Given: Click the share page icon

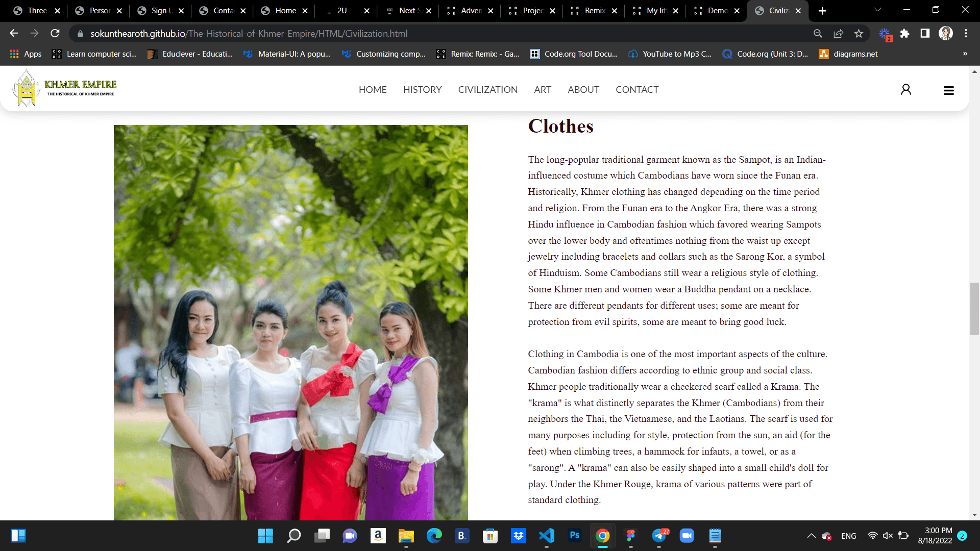Looking at the screenshot, I should 838,33.
